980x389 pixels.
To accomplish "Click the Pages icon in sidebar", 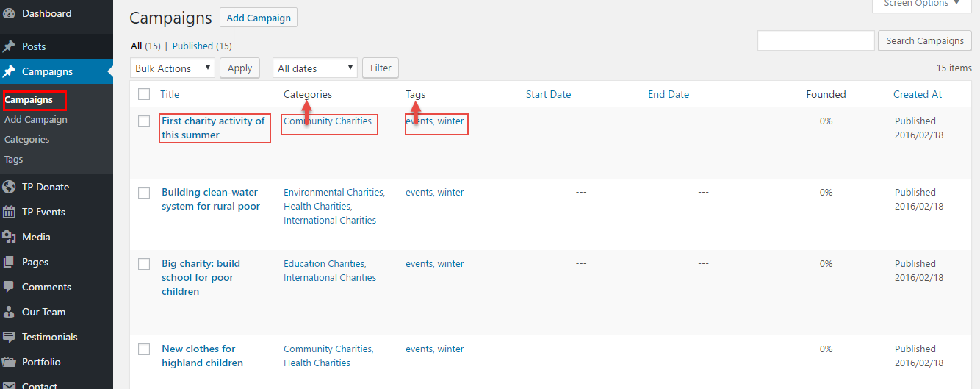I will click(9, 262).
